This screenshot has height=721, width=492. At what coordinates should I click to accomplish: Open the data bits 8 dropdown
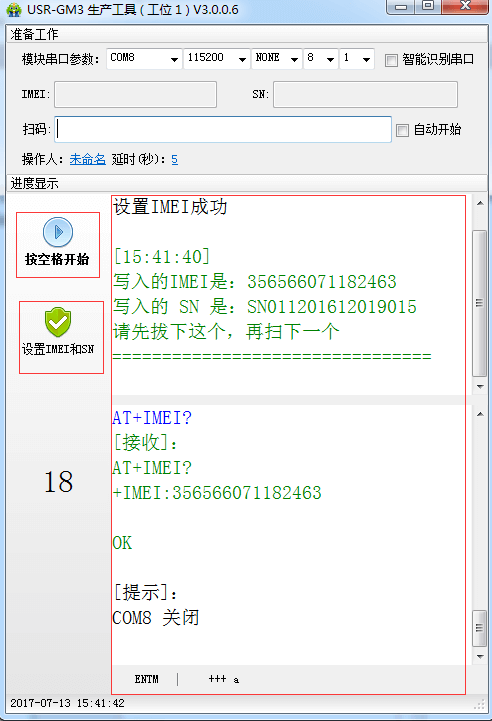point(321,59)
